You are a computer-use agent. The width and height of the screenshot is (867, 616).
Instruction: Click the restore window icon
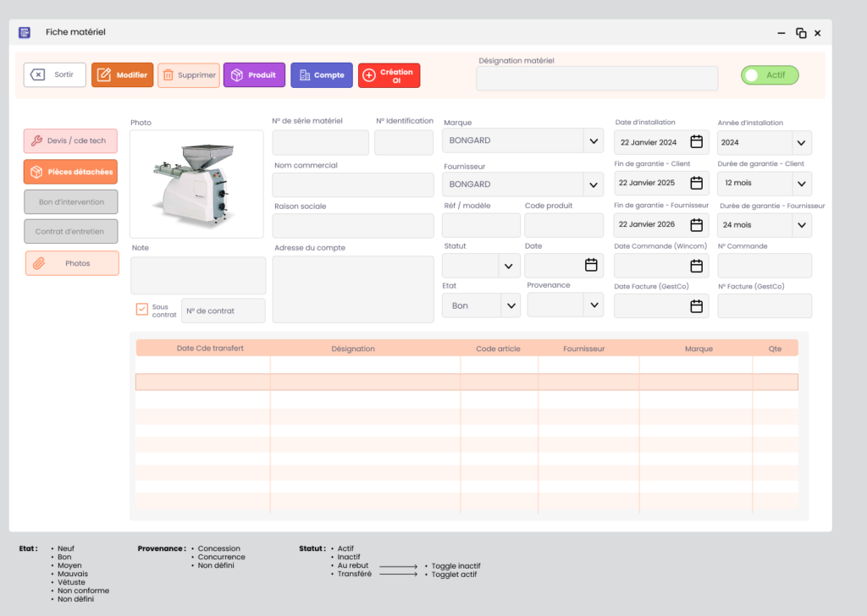tap(800, 33)
